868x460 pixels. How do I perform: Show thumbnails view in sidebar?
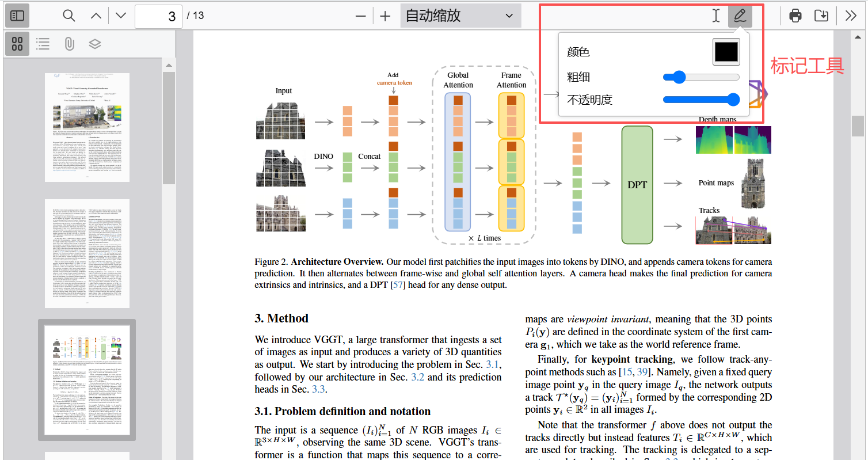(17, 43)
